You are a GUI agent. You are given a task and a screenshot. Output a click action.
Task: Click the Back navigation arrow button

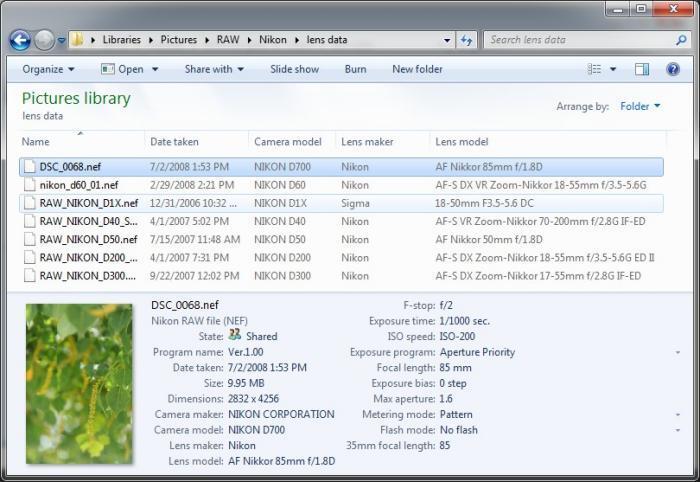point(19,40)
